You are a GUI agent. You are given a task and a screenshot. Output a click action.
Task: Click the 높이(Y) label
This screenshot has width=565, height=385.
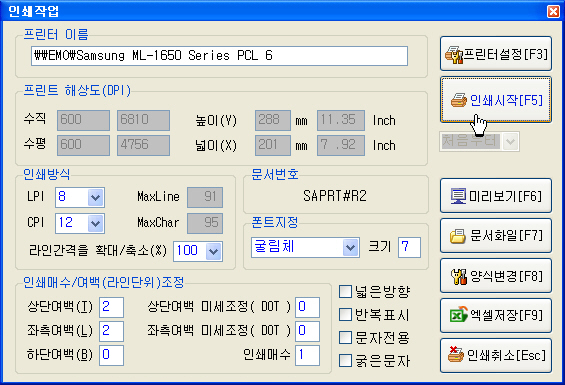(216, 120)
